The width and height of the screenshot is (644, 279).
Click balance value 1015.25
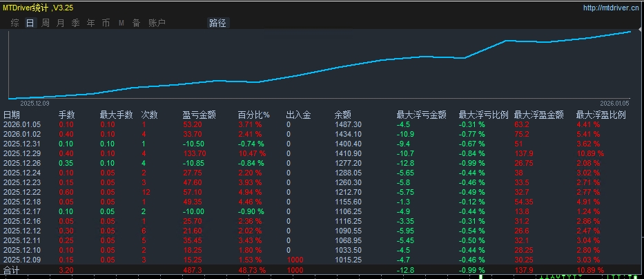[x=349, y=260]
